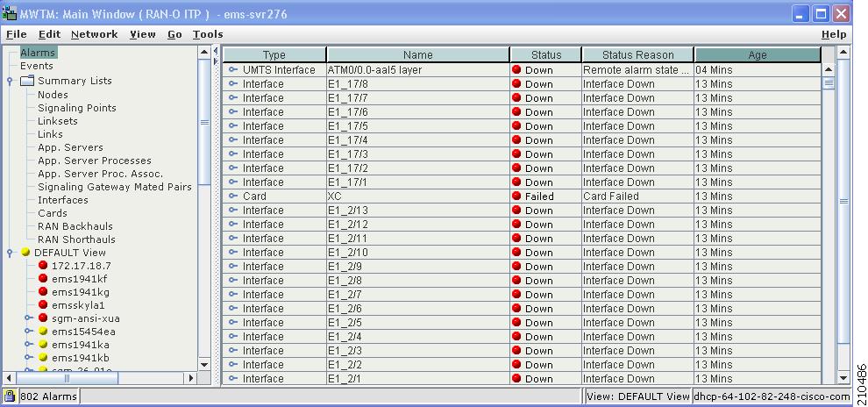This screenshot has height=407, width=868.
Task: Click the lock icon in status bar
Action: (10, 396)
